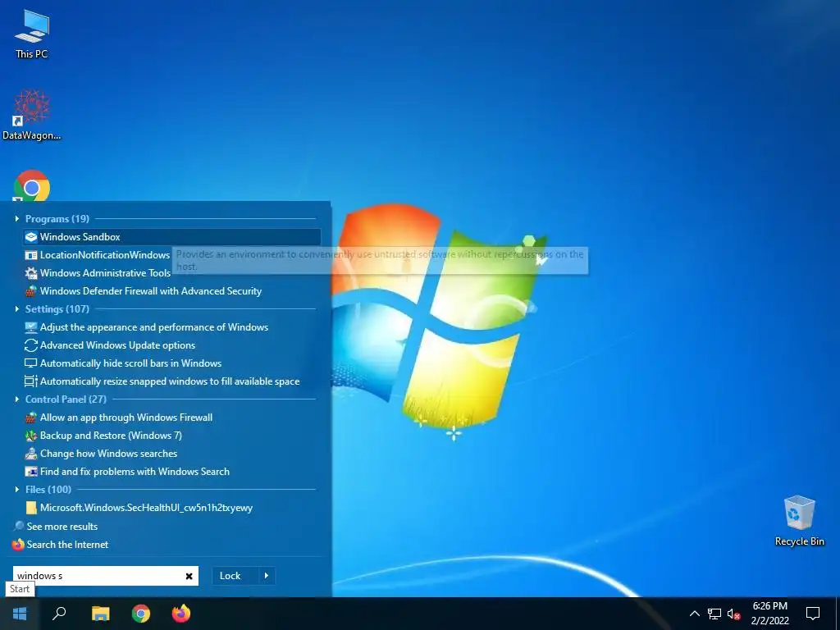Click 'Automatically hide scroll bars in Windows'

pos(130,363)
